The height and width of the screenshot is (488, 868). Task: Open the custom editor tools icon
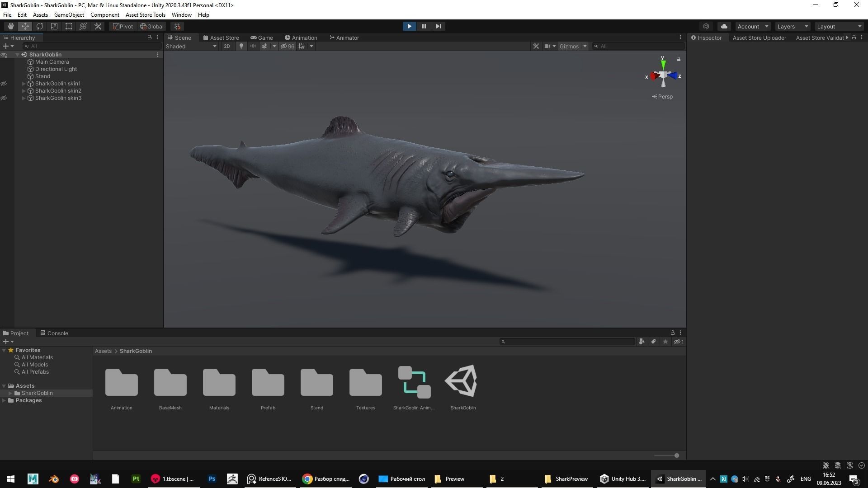(x=98, y=26)
